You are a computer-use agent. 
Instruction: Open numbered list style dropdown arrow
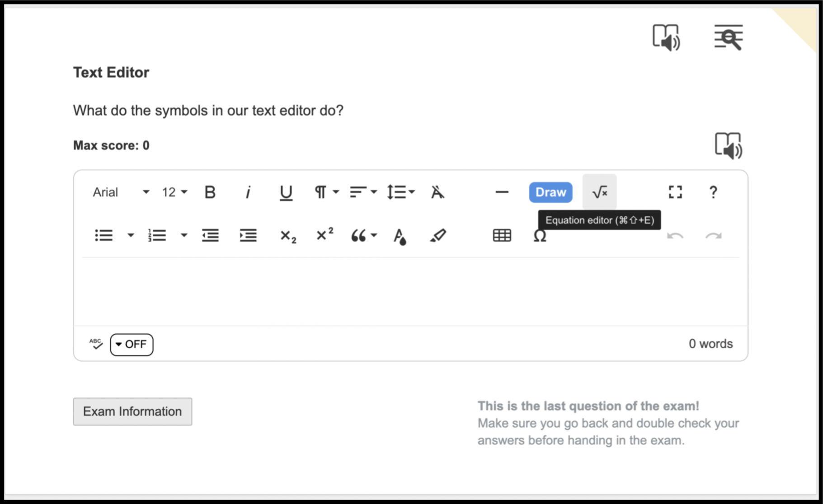coord(183,235)
